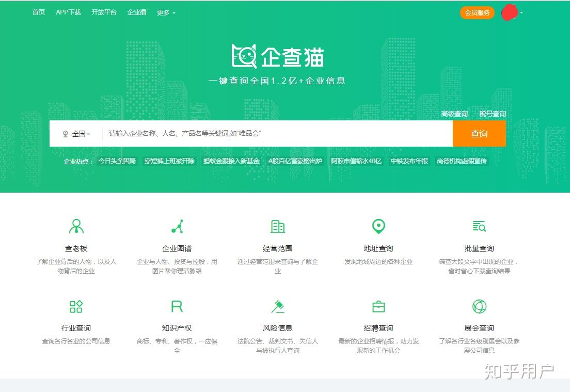The width and height of the screenshot is (570, 392).
Task: Open 会员服务 membership services
Action: point(477,12)
